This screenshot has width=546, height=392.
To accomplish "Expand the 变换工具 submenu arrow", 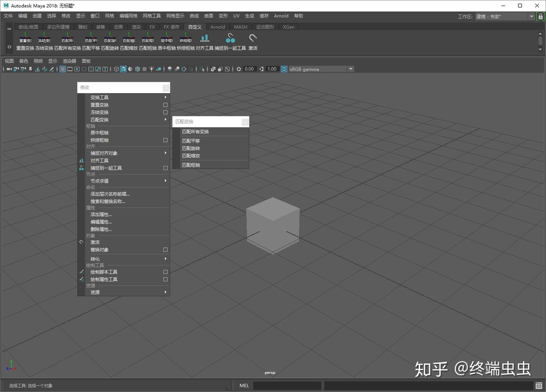I will 165,97.
